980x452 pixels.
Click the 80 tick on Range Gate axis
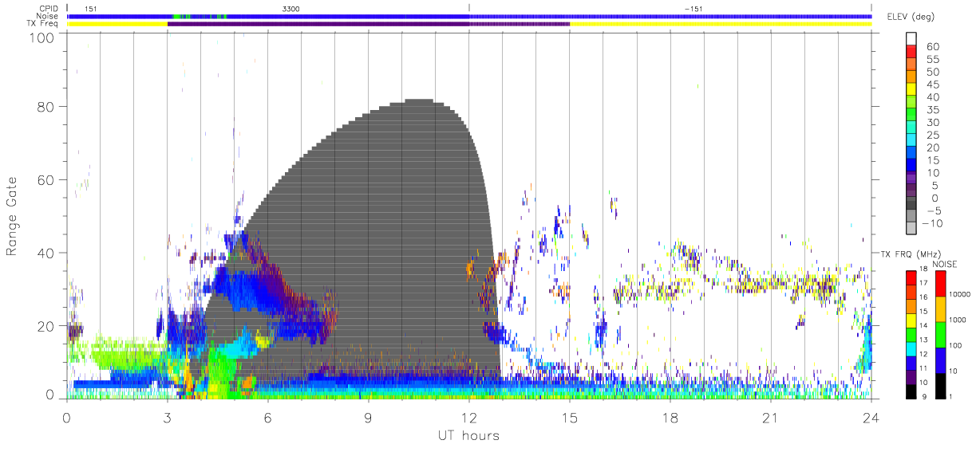click(x=46, y=107)
